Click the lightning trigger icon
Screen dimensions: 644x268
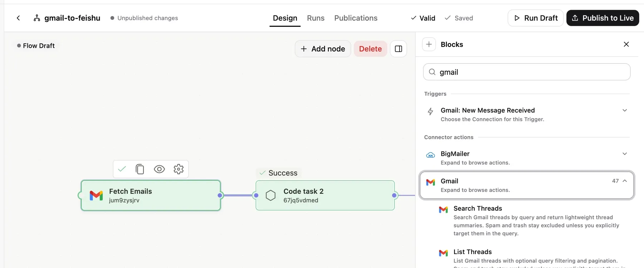point(430,111)
